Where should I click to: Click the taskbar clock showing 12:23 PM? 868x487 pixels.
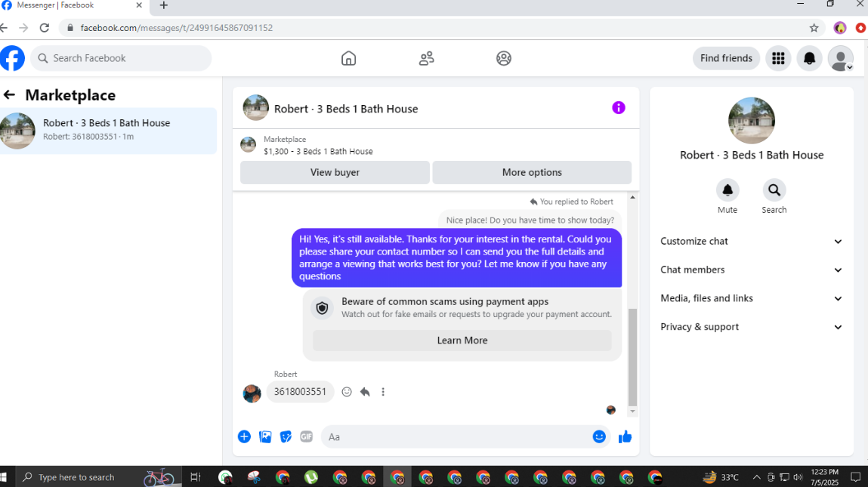pos(825,477)
